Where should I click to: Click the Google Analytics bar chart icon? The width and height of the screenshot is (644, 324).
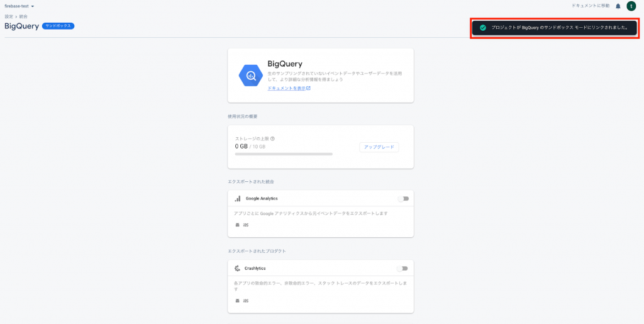tap(237, 198)
